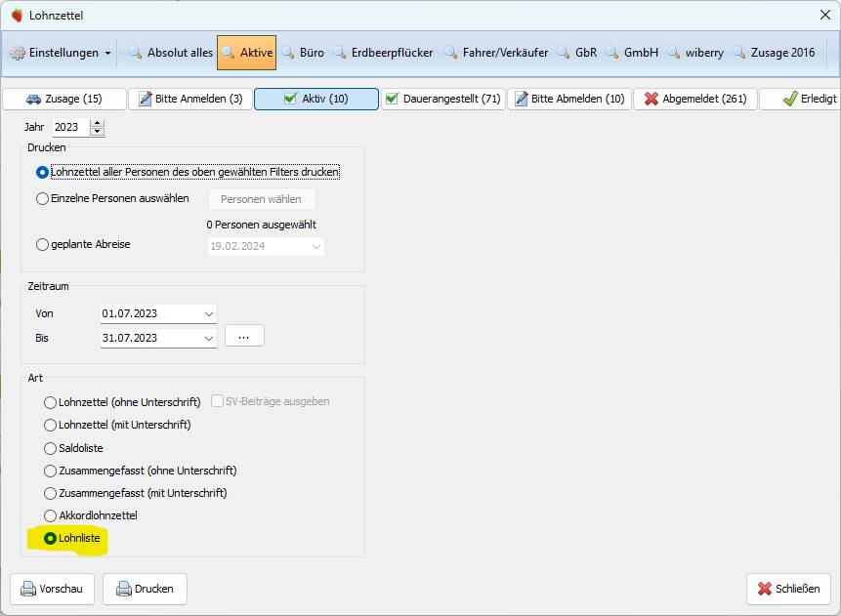
Task: Click the strawberry app icon in title bar
Action: 18,15
